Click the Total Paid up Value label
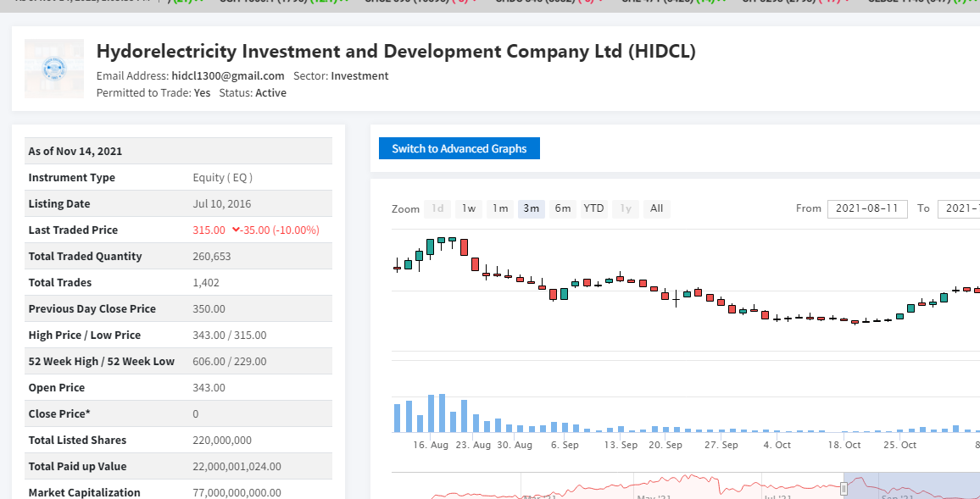The height and width of the screenshot is (499, 980). [77, 466]
